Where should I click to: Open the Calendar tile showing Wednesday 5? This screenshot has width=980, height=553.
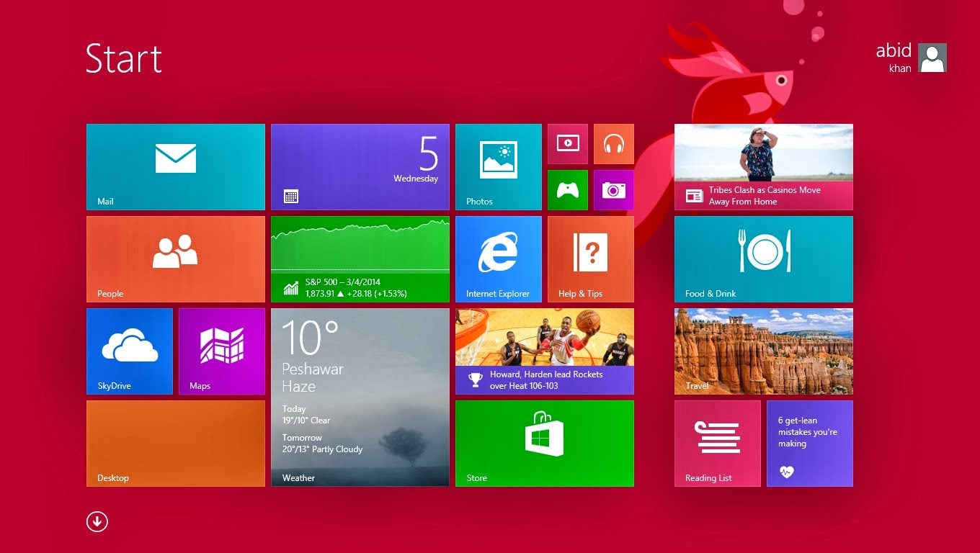[360, 167]
